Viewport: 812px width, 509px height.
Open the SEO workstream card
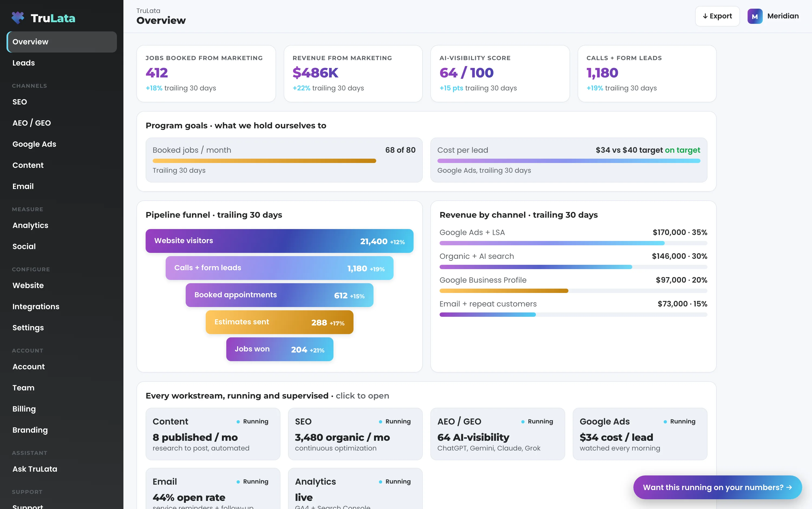point(355,434)
